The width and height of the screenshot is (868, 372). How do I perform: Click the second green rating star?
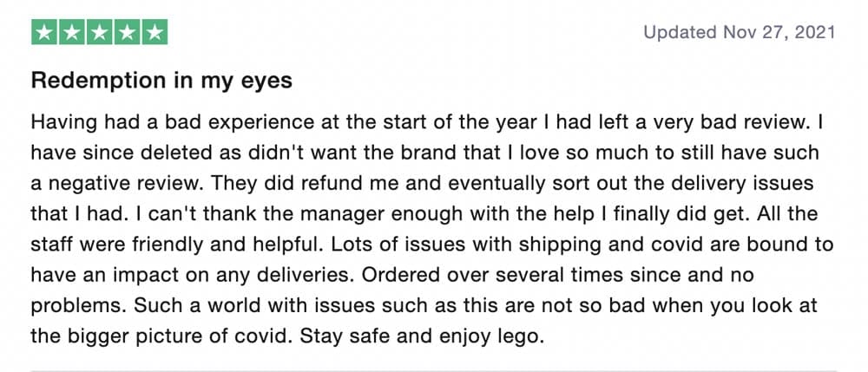coord(72,33)
